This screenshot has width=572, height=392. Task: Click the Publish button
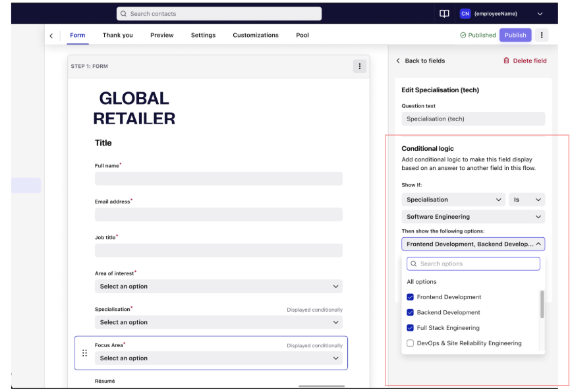point(515,36)
